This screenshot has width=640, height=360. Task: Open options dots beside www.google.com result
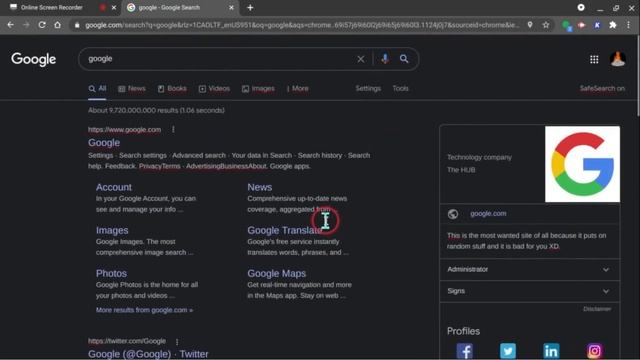(x=173, y=129)
